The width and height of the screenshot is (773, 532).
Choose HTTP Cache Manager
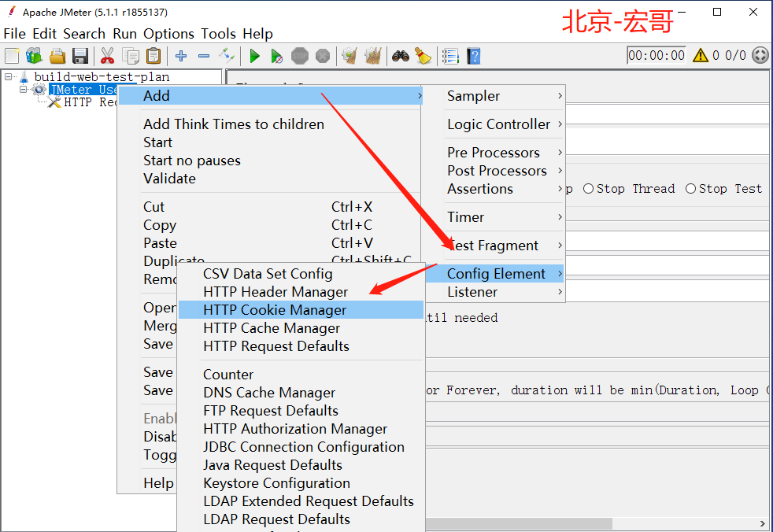(x=301, y=328)
